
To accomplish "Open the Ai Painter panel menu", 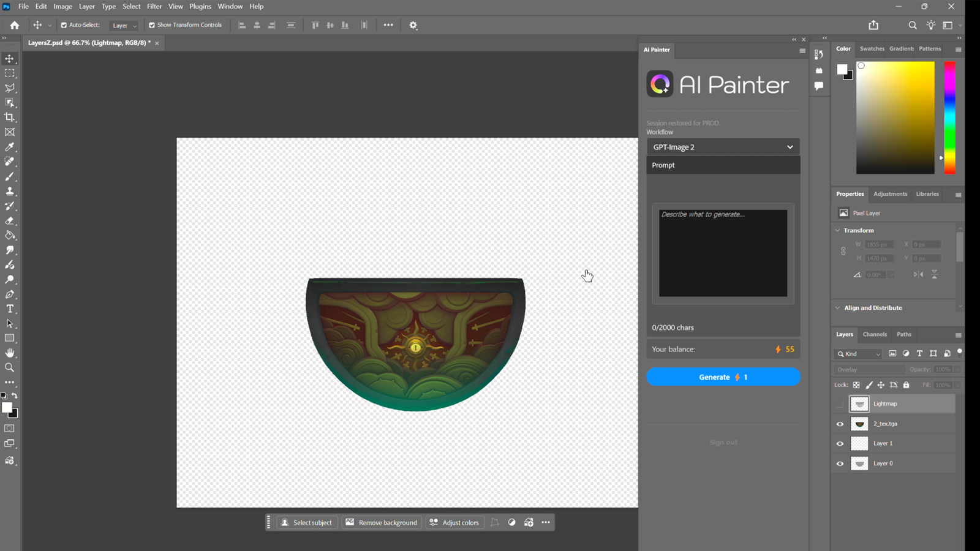I will click(802, 51).
